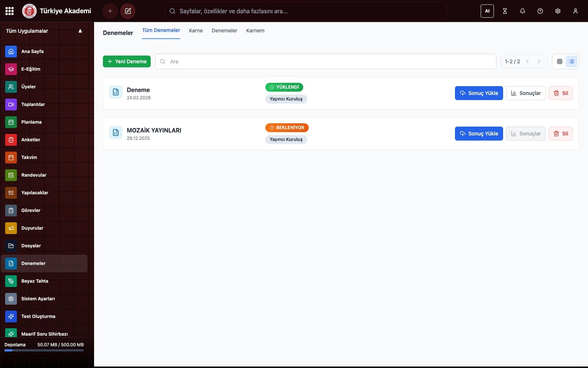The width and height of the screenshot is (588, 368).
Task: Click Sonuçlar for MOZAİK YAYINLARI
Action: click(x=526, y=134)
